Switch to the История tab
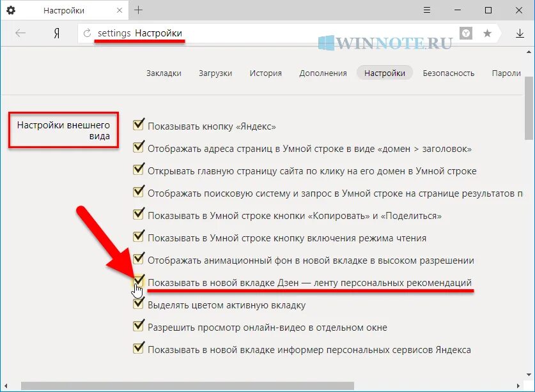This screenshot has height=392, width=535. point(265,73)
